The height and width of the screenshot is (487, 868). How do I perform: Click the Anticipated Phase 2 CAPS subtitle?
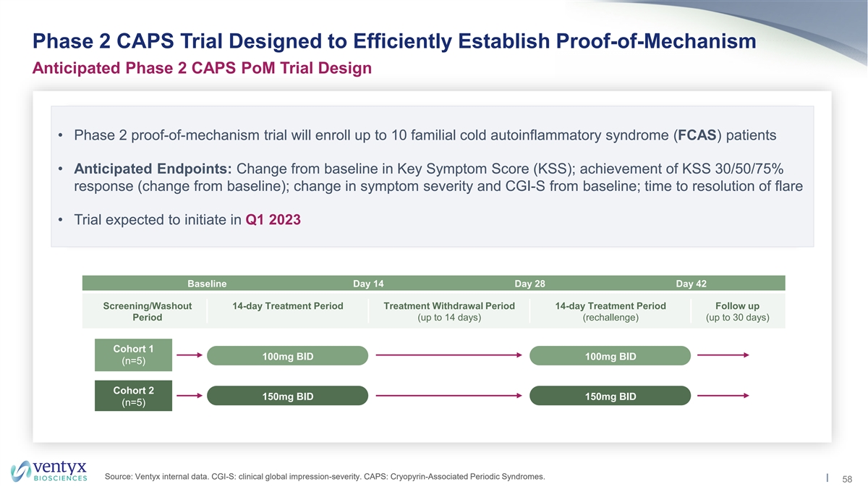coord(202,69)
